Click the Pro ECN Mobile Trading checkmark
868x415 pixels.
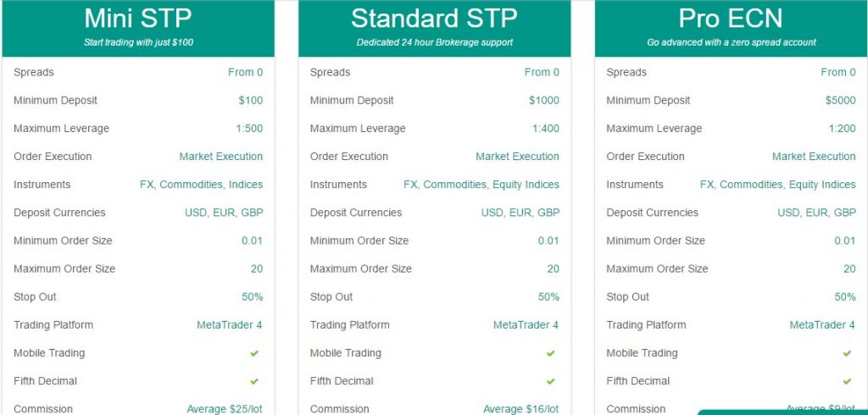coord(847,353)
